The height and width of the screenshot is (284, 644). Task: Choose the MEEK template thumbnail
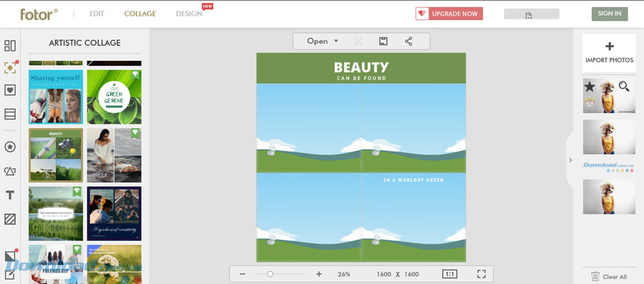pyautogui.click(x=114, y=155)
